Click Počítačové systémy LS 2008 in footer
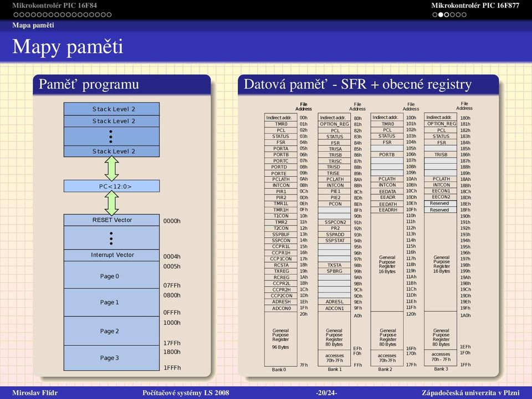This screenshot has height=399, width=532. (x=186, y=393)
